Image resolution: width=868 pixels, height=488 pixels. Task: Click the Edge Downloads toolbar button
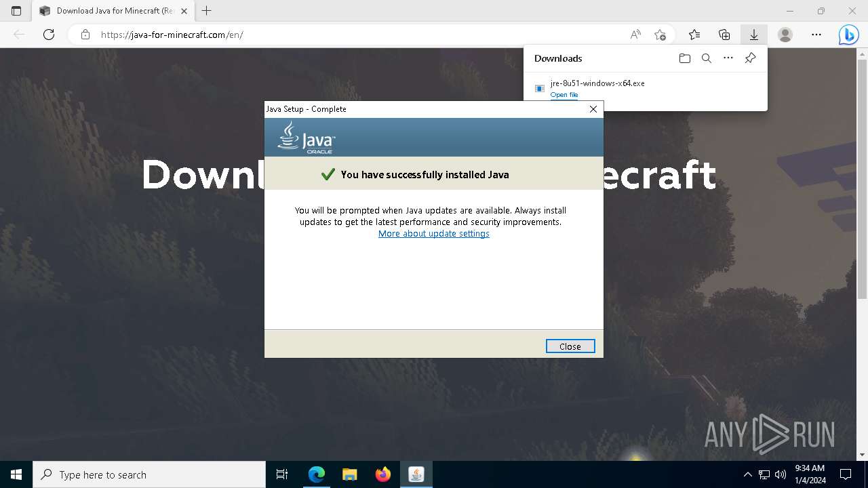(x=753, y=35)
